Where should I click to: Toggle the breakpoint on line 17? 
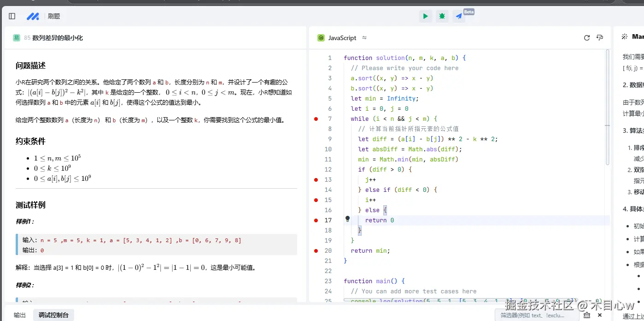tap(316, 220)
